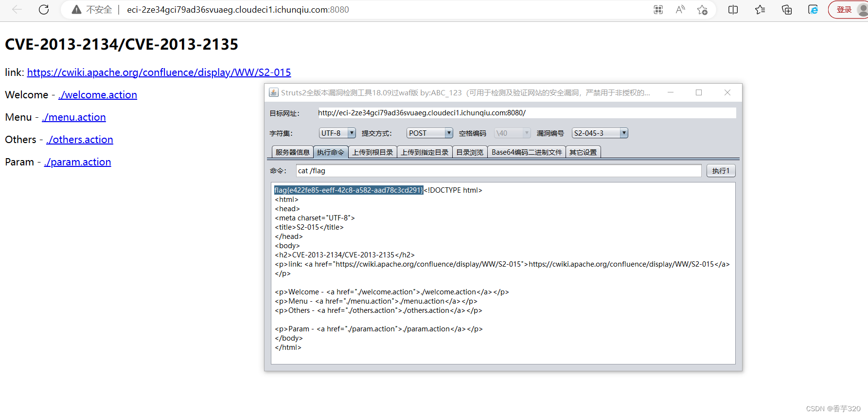
Task: Click the 目标网址 target URL field
Action: pyautogui.click(x=527, y=113)
